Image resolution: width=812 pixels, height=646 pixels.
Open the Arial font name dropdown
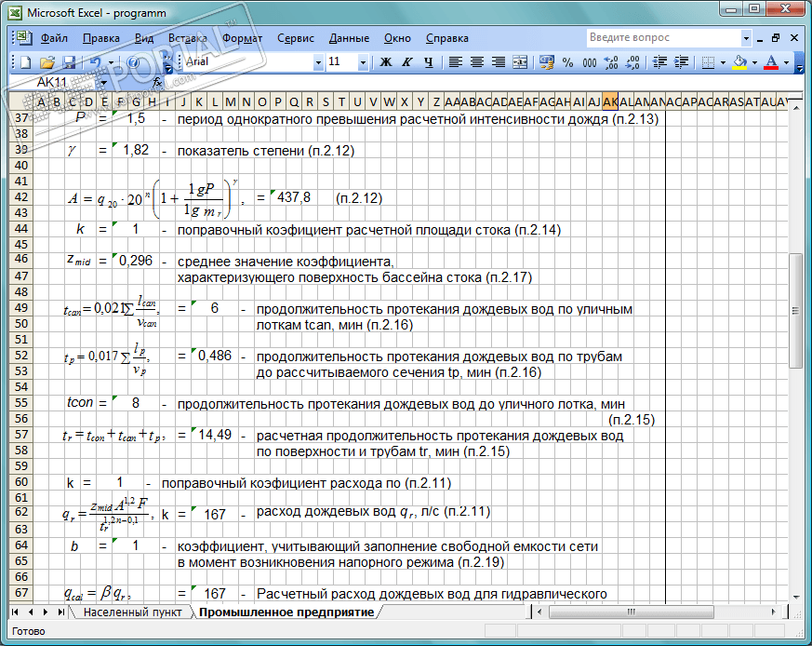(x=318, y=62)
